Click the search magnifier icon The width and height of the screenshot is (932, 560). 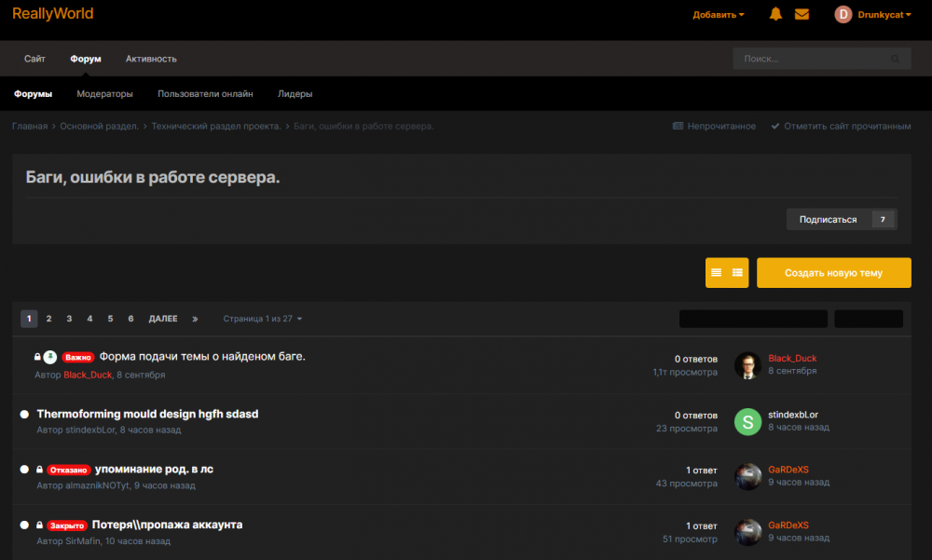click(895, 59)
